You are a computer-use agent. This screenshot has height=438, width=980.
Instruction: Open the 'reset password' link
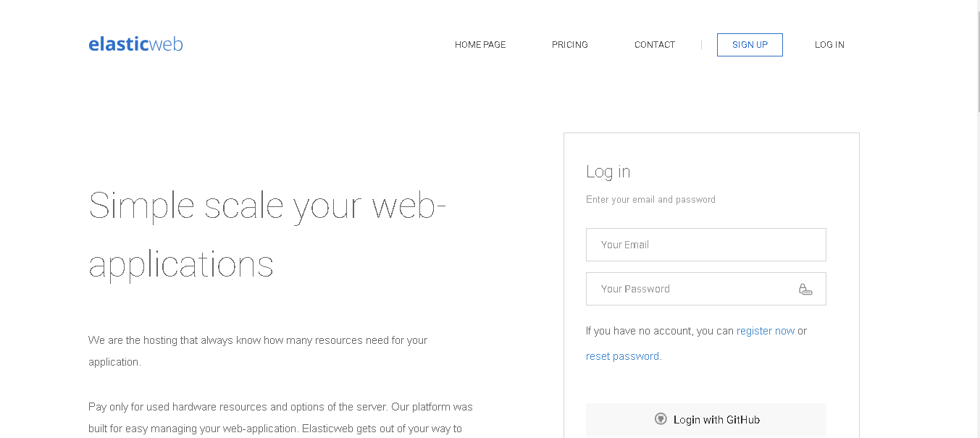coord(624,356)
